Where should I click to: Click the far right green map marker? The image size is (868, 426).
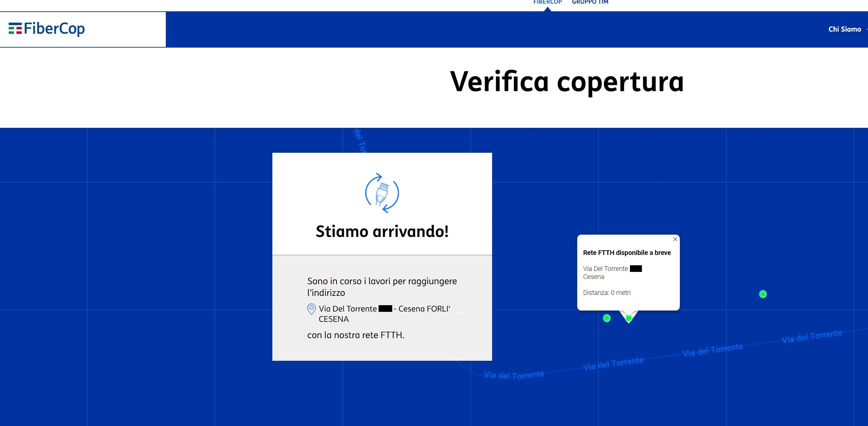[763, 294]
